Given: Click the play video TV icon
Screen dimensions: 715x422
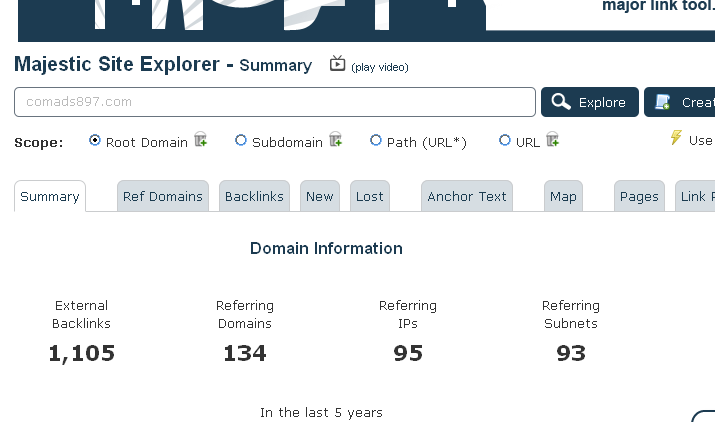Looking at the screenshot, I should (337, 64).
